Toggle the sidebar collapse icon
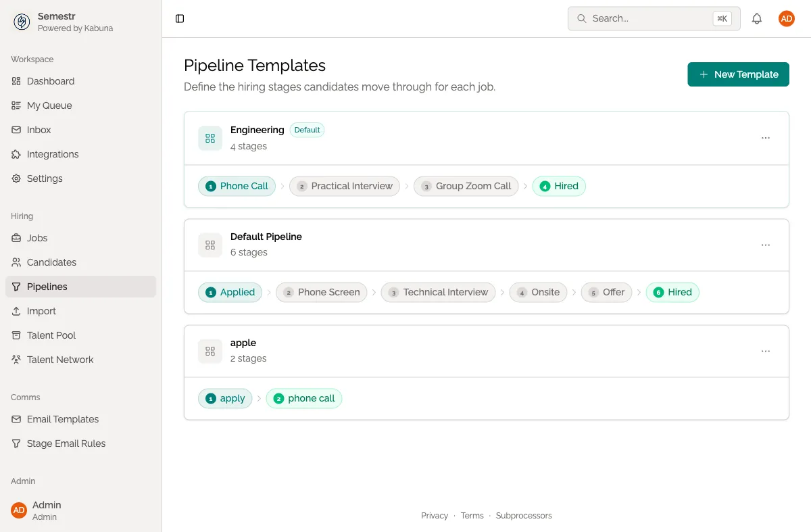Image resolution: width=811 pixels, height=532 pixels. (179, 18)
